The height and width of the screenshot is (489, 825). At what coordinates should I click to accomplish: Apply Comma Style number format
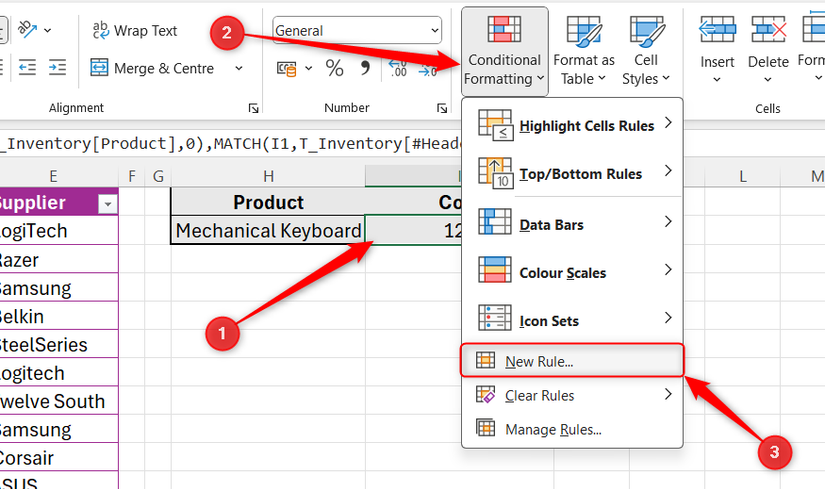[365, 68]
